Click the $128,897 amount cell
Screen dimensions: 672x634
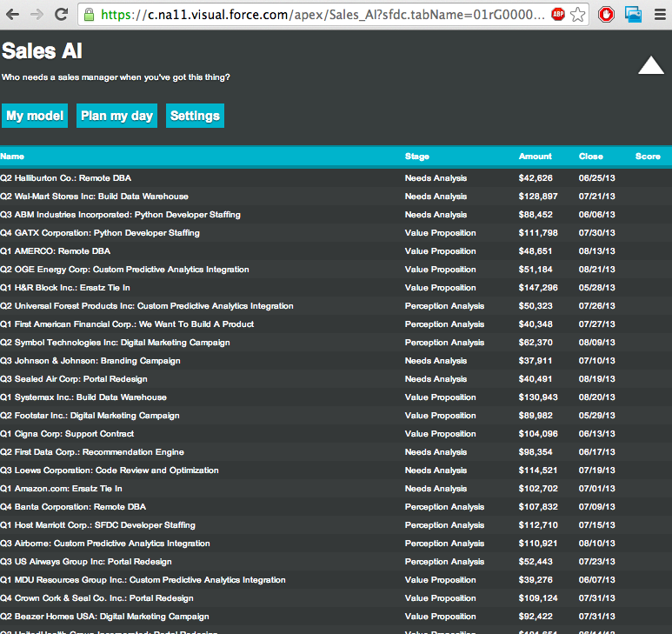538,197
